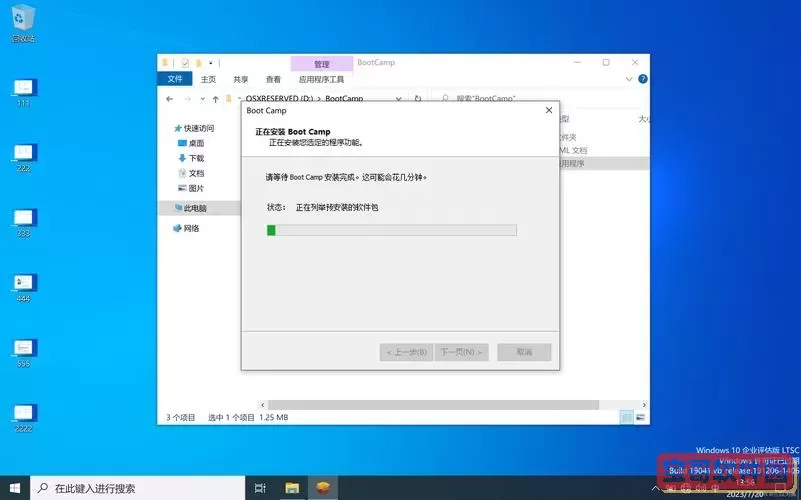Click the Explorer forward arrow

click(187, 99)
